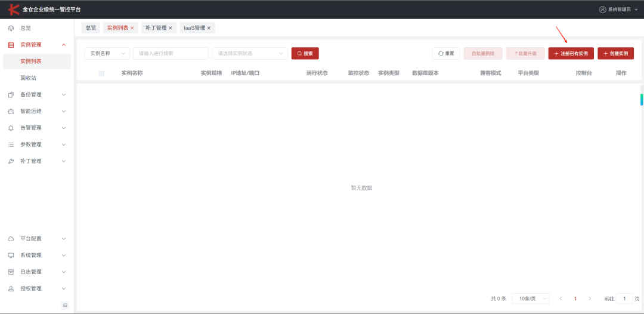Close the IaaS管理 tab
644x314 pixels.
209,28
